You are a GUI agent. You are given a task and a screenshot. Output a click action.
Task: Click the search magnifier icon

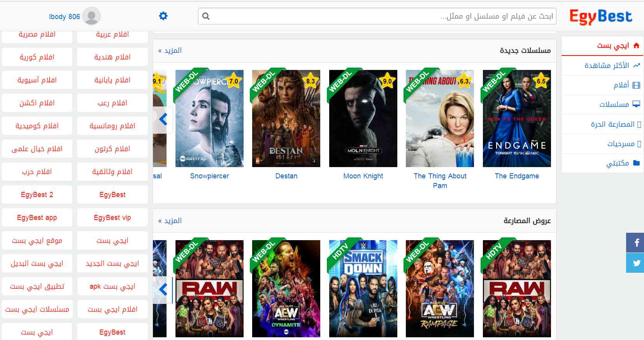click(206, 16)
